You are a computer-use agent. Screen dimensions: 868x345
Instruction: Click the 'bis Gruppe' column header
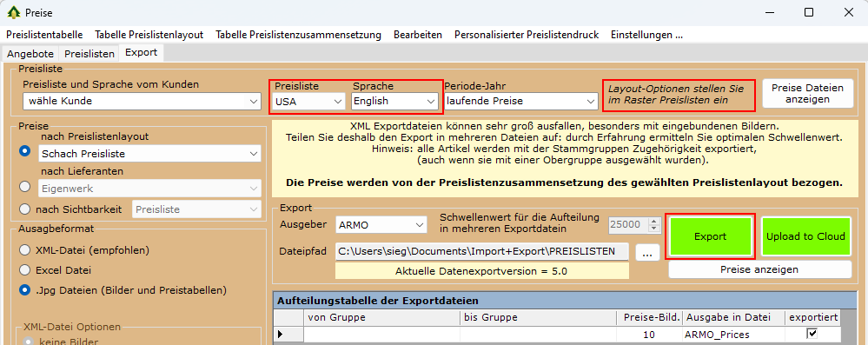pyautogui.click(x=538, y=318)
